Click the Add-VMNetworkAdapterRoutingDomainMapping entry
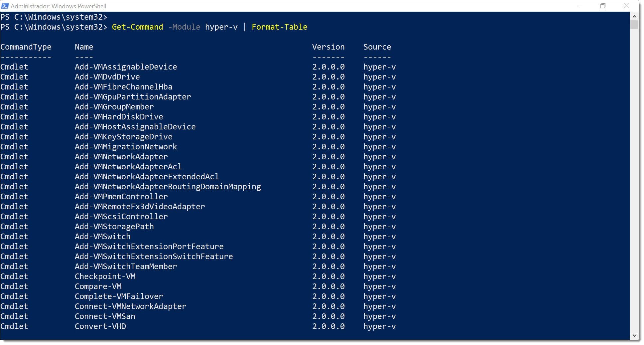This screenshot has width=644, height=345. point(168,187)
